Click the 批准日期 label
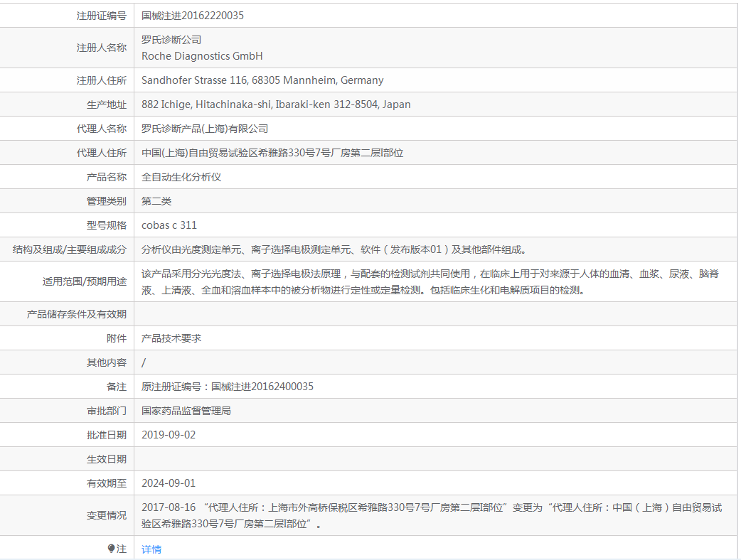 (x=107, y=435)
